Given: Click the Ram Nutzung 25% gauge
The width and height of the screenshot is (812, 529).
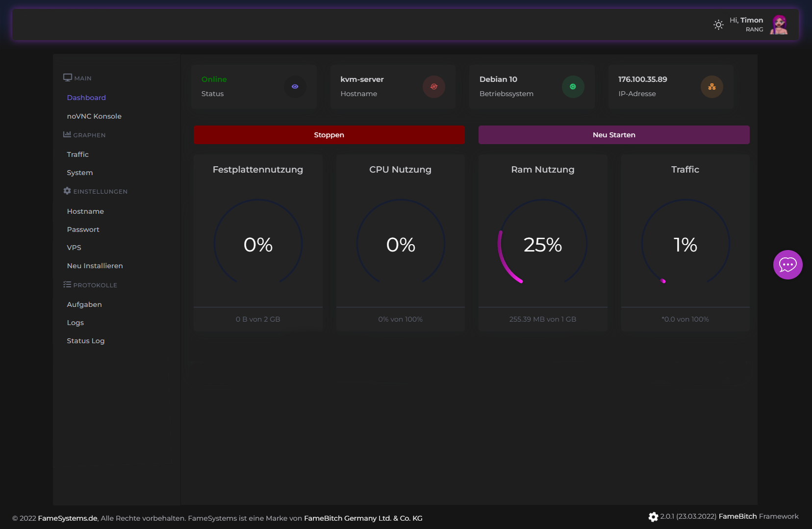Looking at the screenshot, I should point(542,244).
